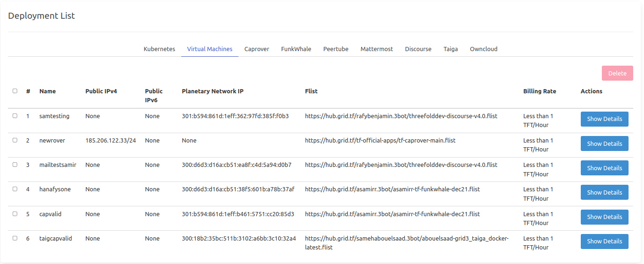Open Show Details for taigcapvalid
The width and height of the screenshot is (644, 264).
[604, 241]
